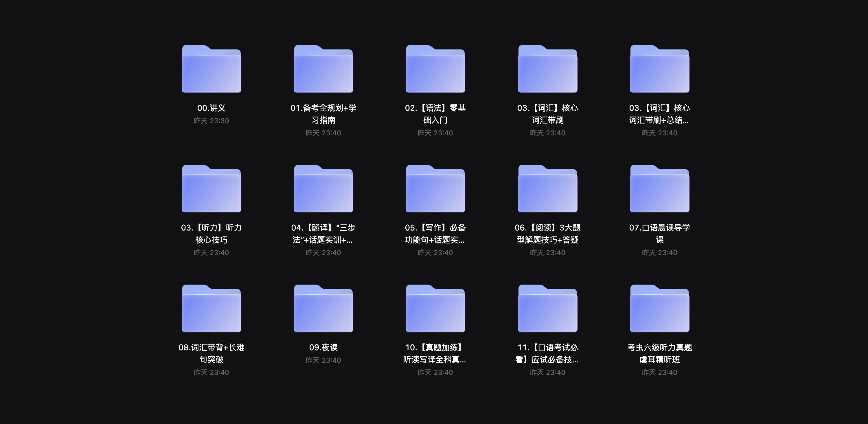The width and height of the screenshot is (868, 424).
Task: Select the 09.夜读 folder icon
Action: pyautogui.click(x=323, y=308)
